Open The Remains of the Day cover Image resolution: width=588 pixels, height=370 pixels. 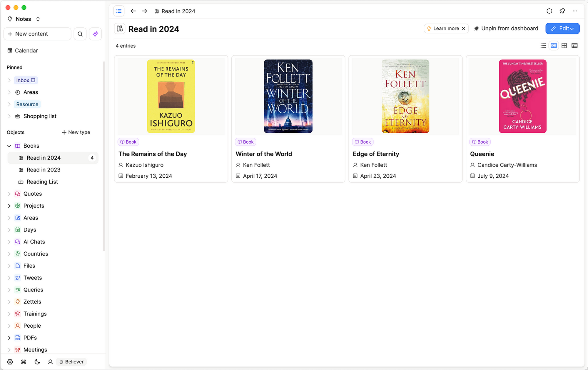171,96
